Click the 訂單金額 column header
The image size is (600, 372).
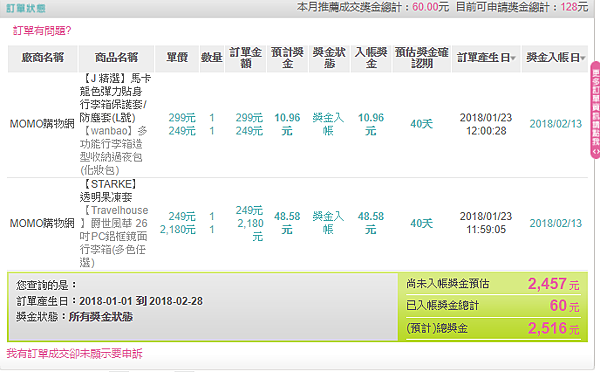pyautogui.click(x=246, y=58)
